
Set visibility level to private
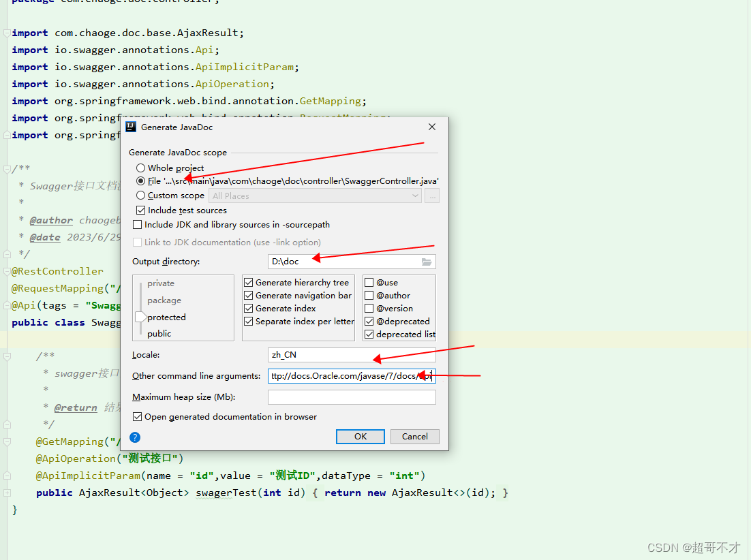pos(161,283)
